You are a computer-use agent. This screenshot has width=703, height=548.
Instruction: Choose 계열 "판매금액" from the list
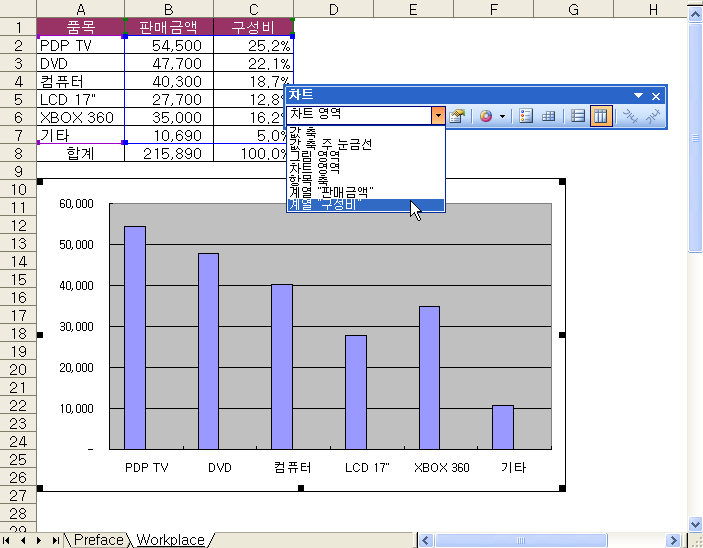(x=365, y=192)
